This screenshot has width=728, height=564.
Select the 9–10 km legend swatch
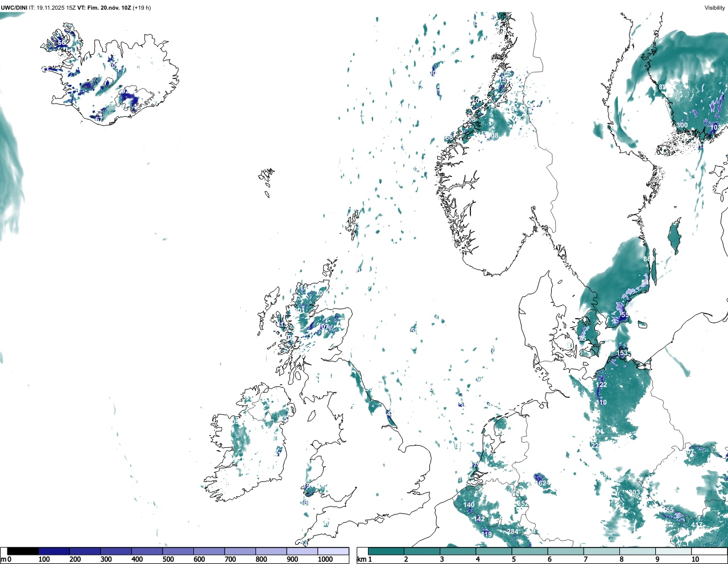[673, 551]
